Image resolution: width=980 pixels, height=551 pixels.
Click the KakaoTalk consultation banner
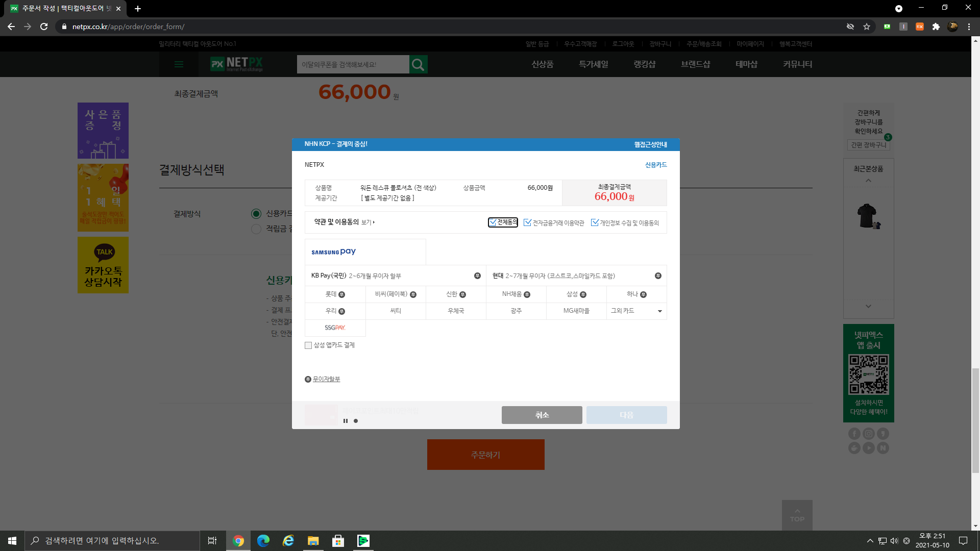pos(103,265)
